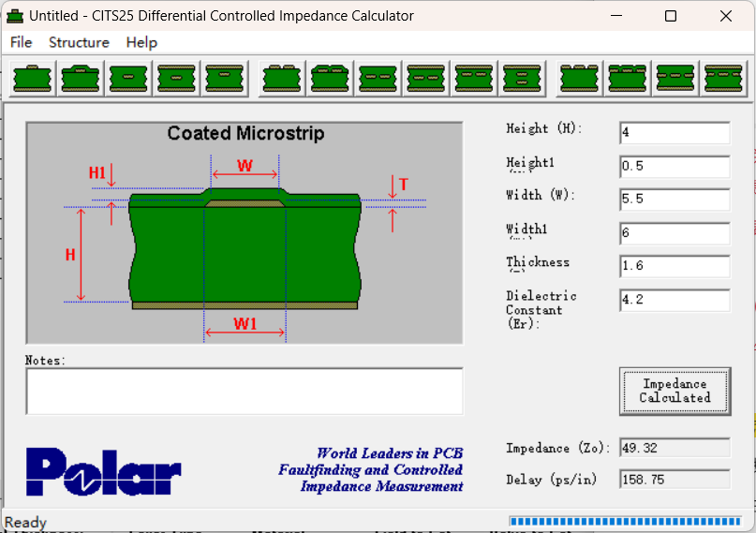Select the single-trace Symmetric Stripline icon
Screen dimensions: 756x533
coord(176,79)
